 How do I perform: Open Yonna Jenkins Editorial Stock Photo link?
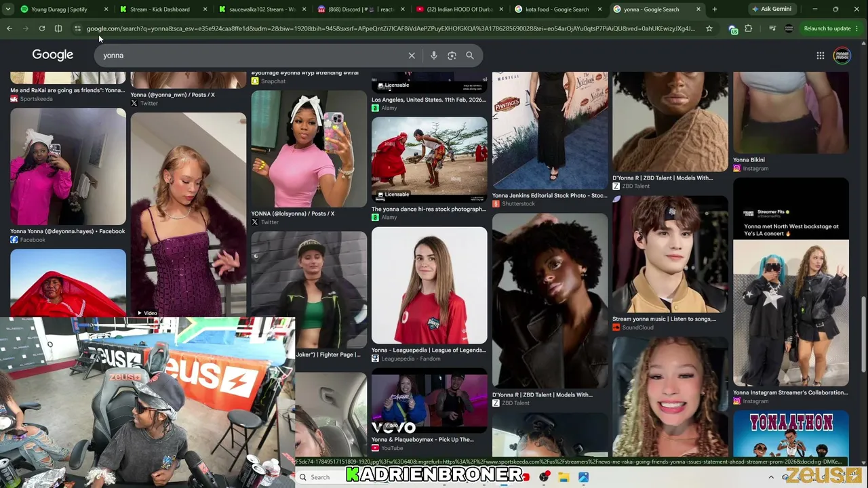550,196
